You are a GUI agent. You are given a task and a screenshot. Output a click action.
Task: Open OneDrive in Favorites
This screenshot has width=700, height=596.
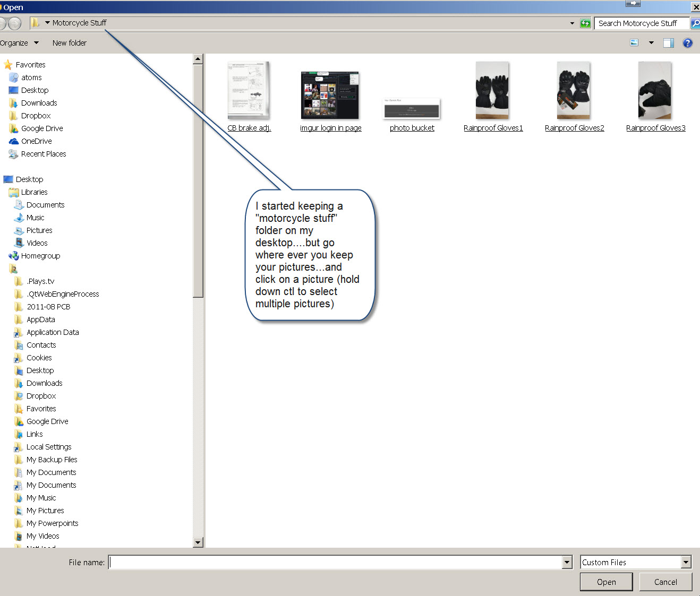point(36,141)
